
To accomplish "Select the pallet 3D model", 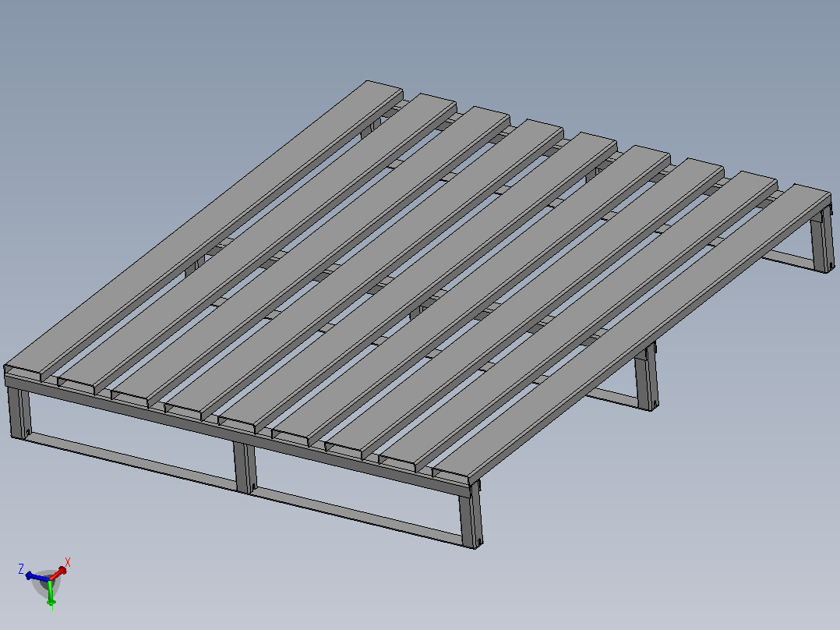I will [x=418, y=315].
